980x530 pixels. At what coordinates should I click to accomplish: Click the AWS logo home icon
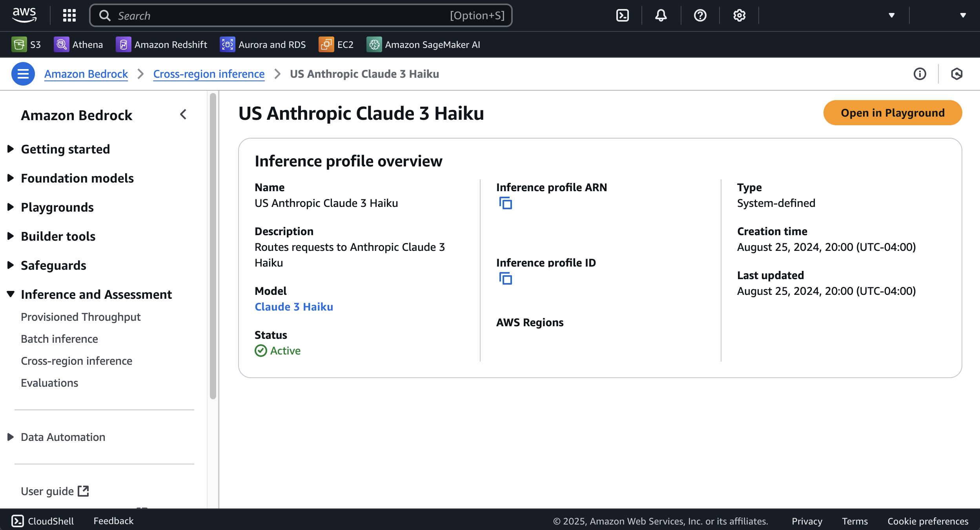coord(24,15)
